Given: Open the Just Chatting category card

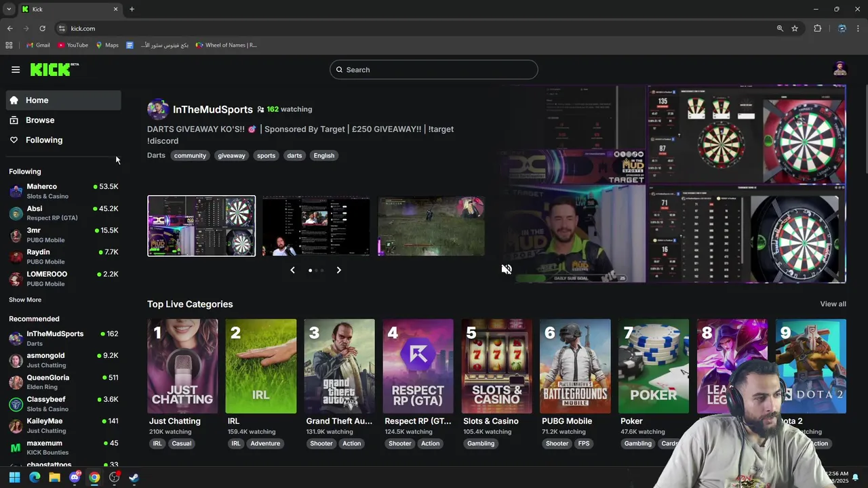Looking at the screenshot, I should [x=182, y=366].
